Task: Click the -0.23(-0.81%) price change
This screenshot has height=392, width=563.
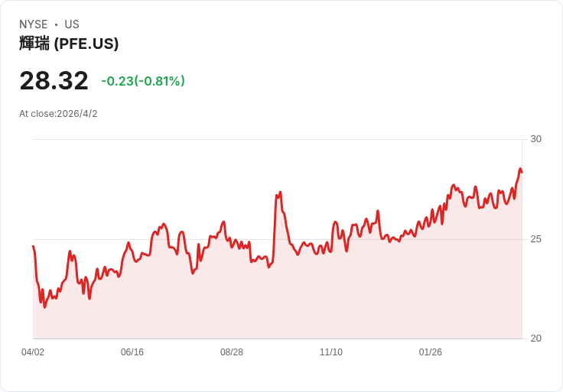Action: (x=143, y=81)
